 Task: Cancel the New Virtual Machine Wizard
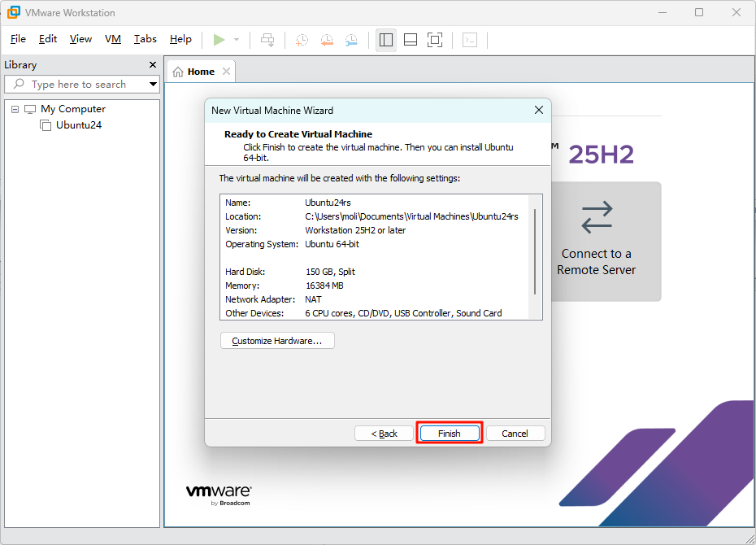coord(515,433)
